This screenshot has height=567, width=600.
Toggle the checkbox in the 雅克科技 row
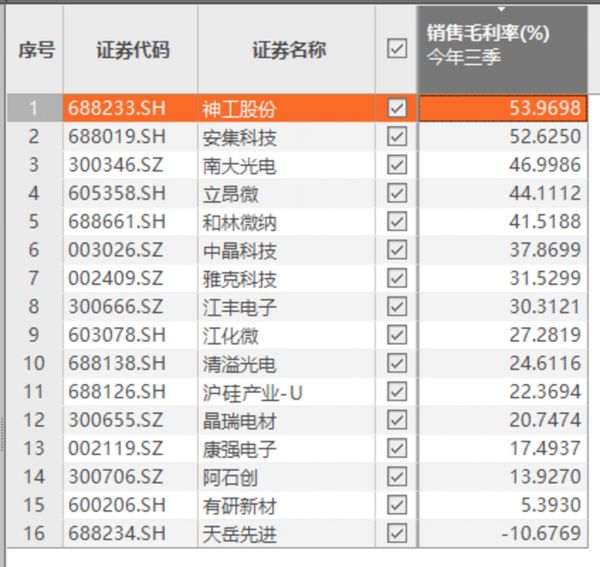[396, 279]
